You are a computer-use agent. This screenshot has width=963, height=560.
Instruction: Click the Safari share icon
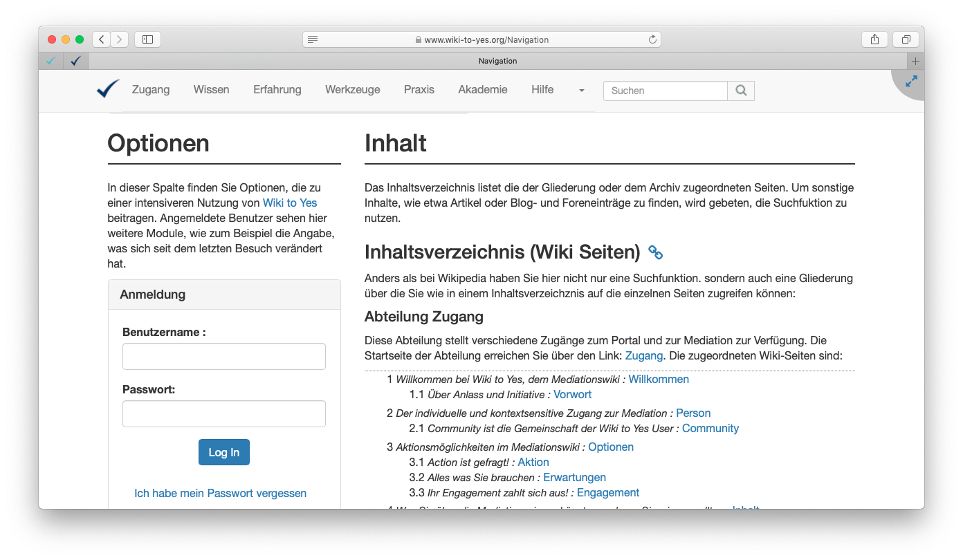pos(874,39)
